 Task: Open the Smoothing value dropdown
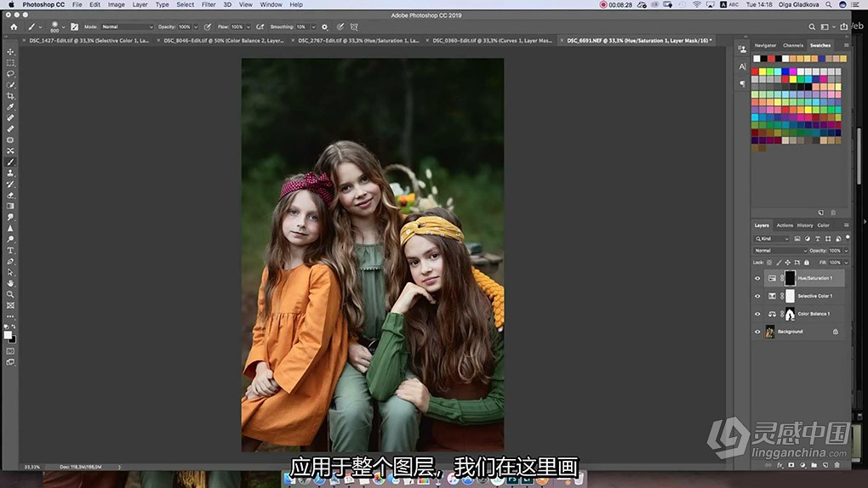pyautogui.click(x=313, y=26)
